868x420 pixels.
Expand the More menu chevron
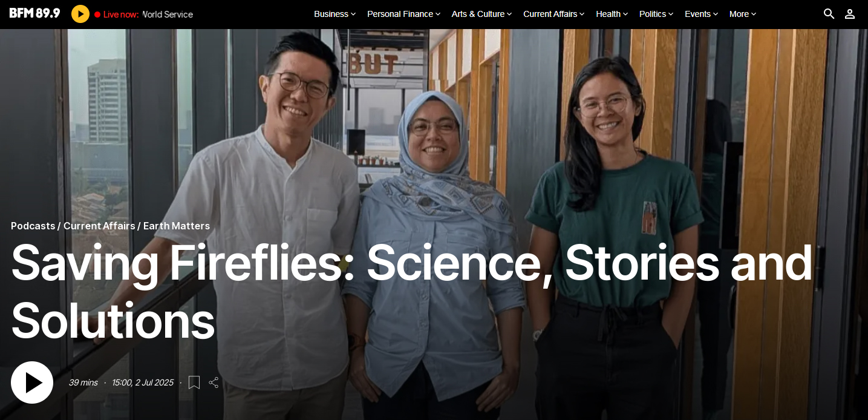point(754,14)
